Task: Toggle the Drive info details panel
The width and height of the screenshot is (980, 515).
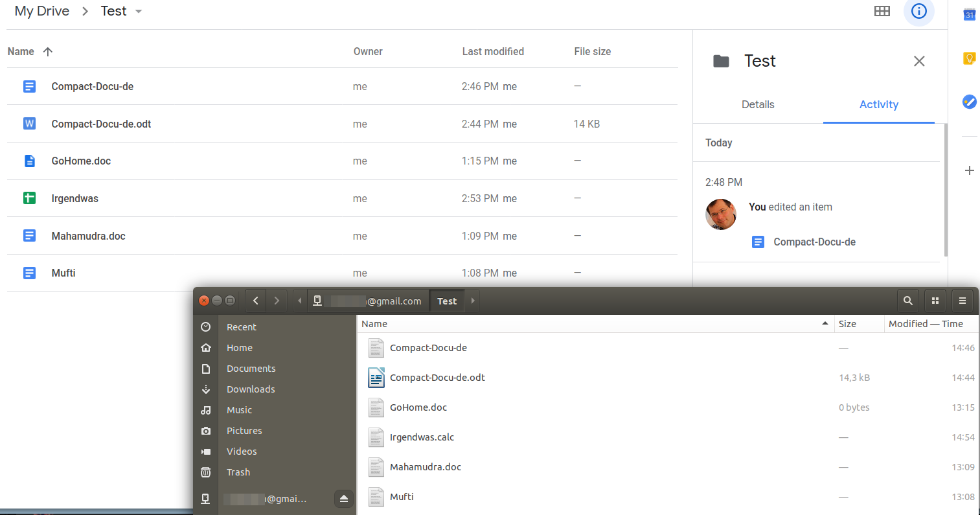Action: coord(918,11)
